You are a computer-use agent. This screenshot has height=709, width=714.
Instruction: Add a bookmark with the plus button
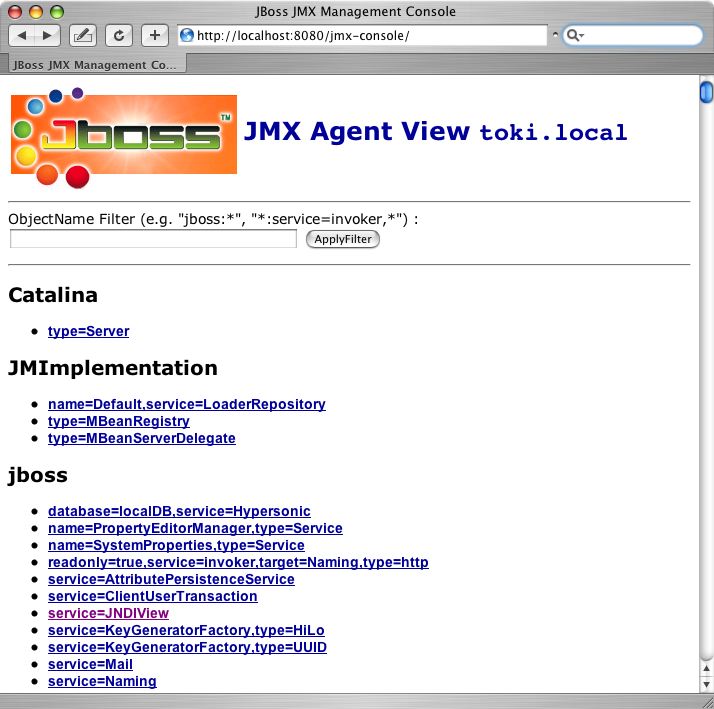coord(155,36)
